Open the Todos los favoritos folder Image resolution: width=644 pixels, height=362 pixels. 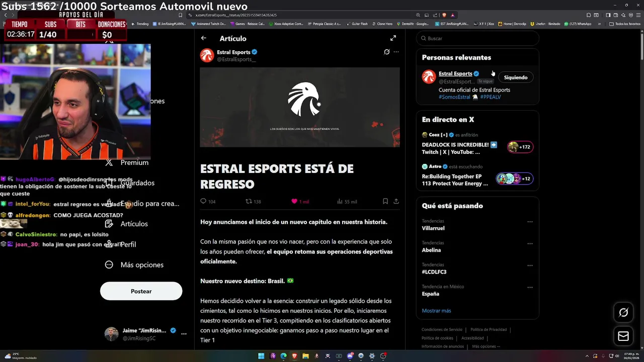coord(625,24)
